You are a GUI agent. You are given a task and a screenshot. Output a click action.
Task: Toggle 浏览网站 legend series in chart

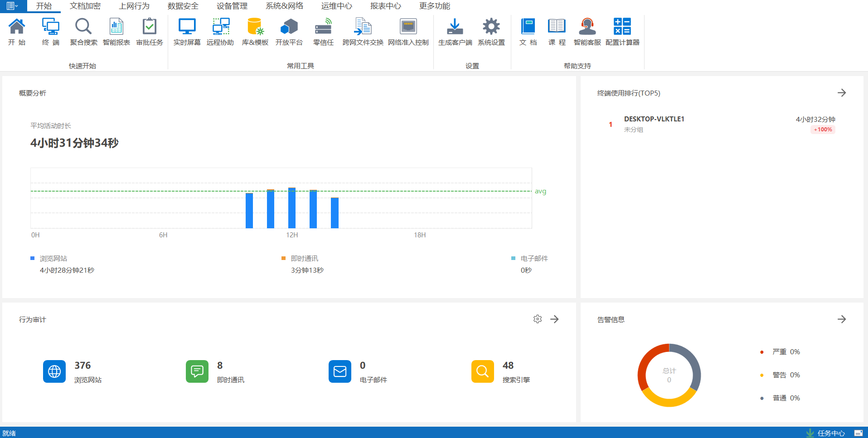coord(53,259)
